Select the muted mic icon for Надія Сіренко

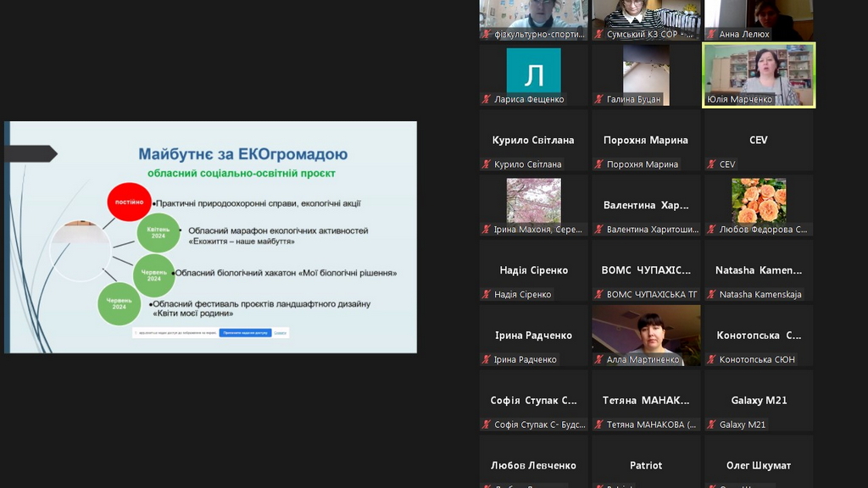coord(487,295)
